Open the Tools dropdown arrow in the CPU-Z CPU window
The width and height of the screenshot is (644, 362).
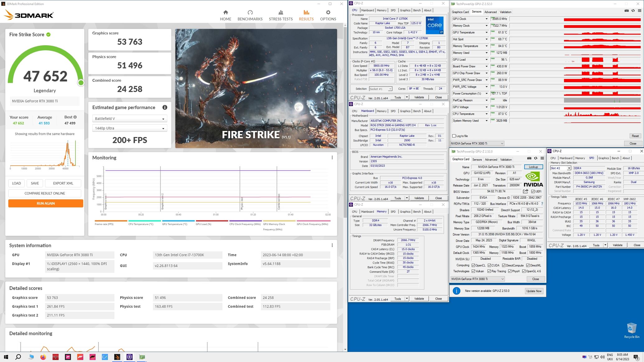click(x=407, y=98)
